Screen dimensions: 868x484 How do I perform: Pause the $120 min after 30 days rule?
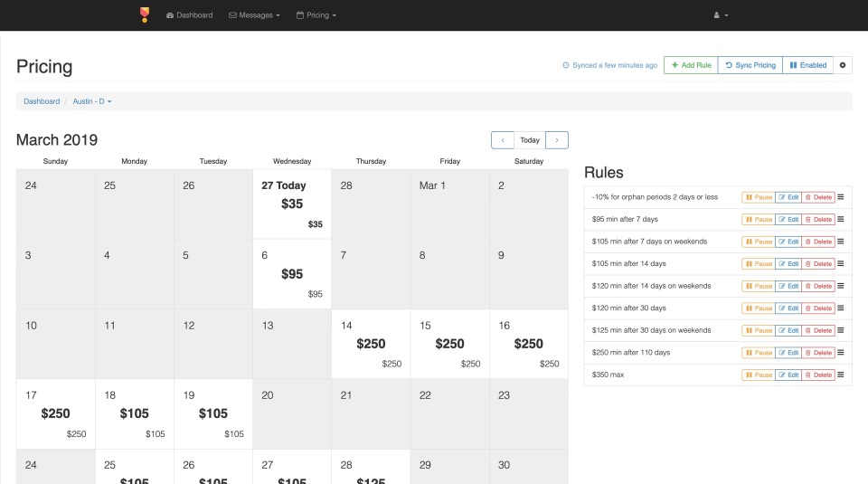759,308
